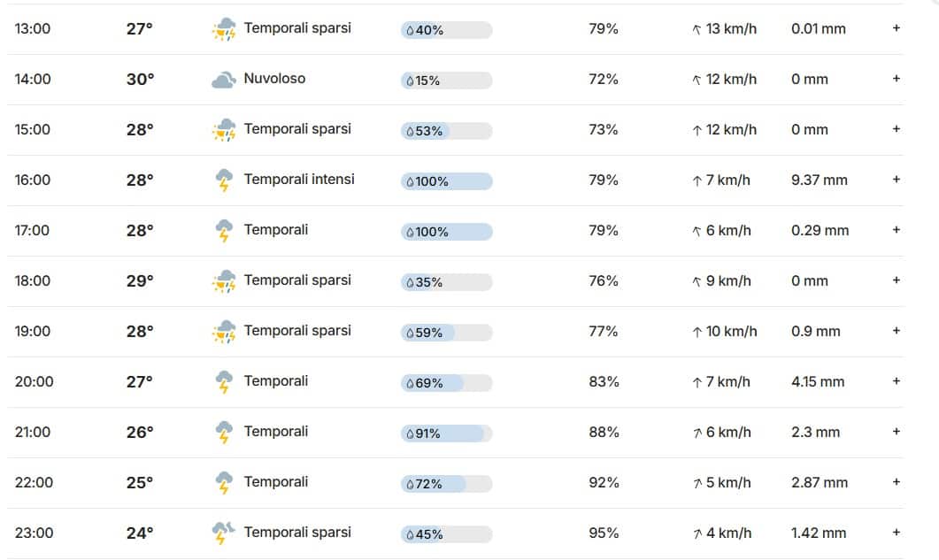This screenshot has height=560, width=939.
Task: Expand the 18:00 forecast row
Action: click(x=897, y=280)
